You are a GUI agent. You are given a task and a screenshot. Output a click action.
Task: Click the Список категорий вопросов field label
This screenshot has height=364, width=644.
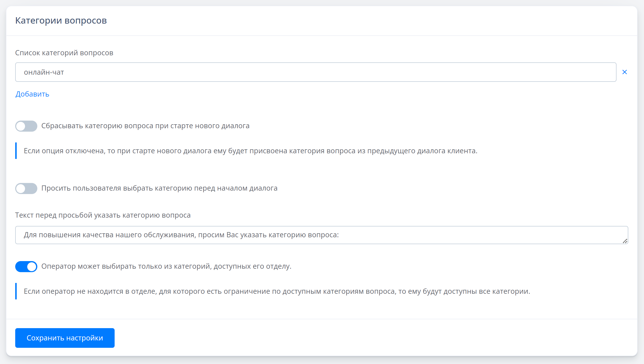click(64, 53)
